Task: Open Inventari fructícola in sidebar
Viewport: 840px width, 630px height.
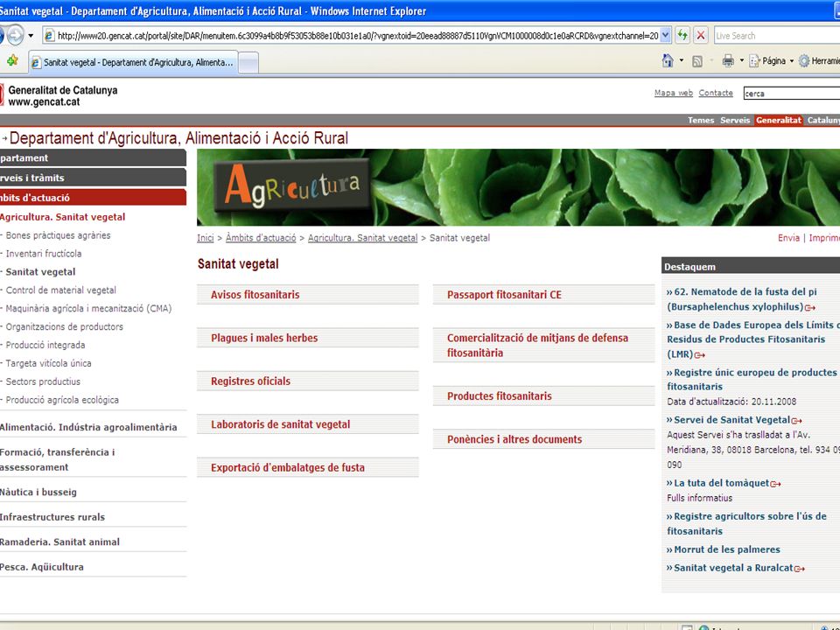Action: (44, 254)
